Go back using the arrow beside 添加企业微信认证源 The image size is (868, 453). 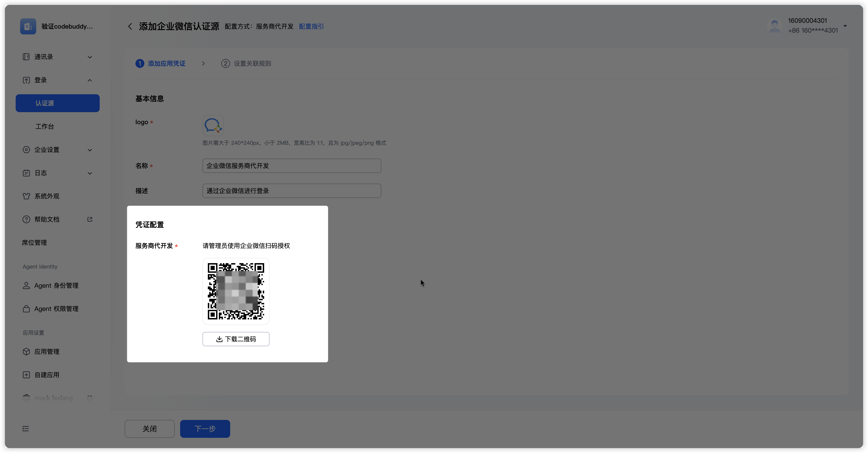coord(130,26)
